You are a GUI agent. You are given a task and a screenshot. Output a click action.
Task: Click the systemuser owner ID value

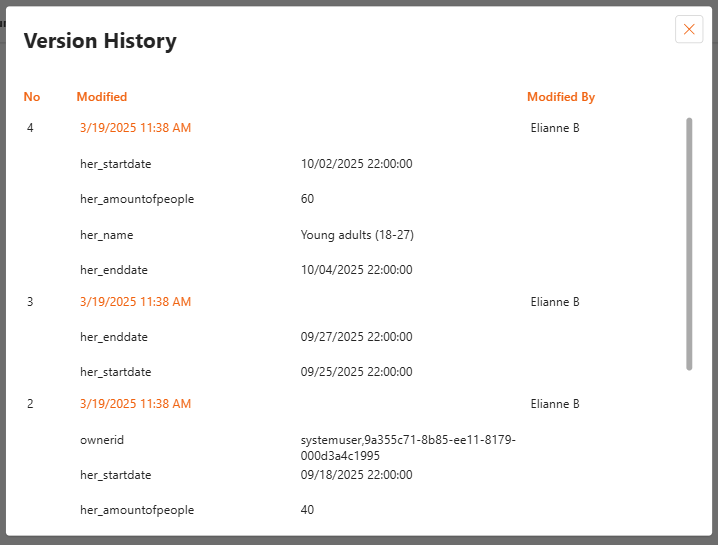click(x=407, y=447)
